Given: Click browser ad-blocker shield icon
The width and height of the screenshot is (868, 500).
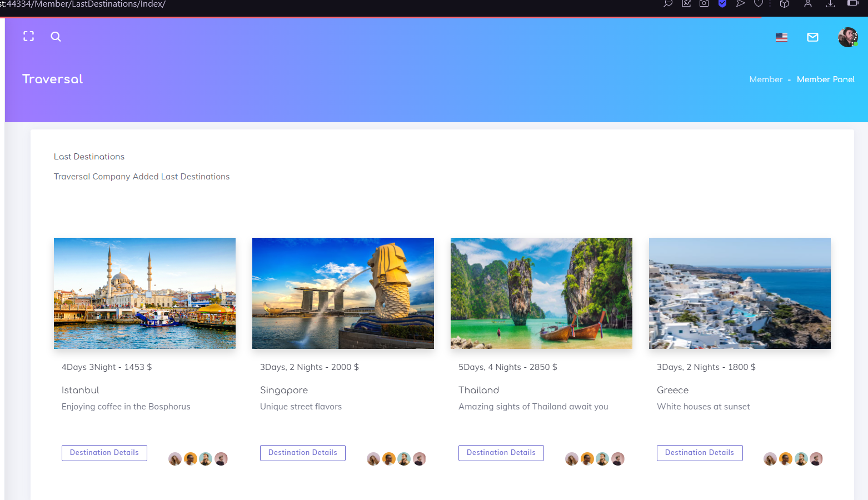Looking at the screenshot, I should click(x=722, y=3).
